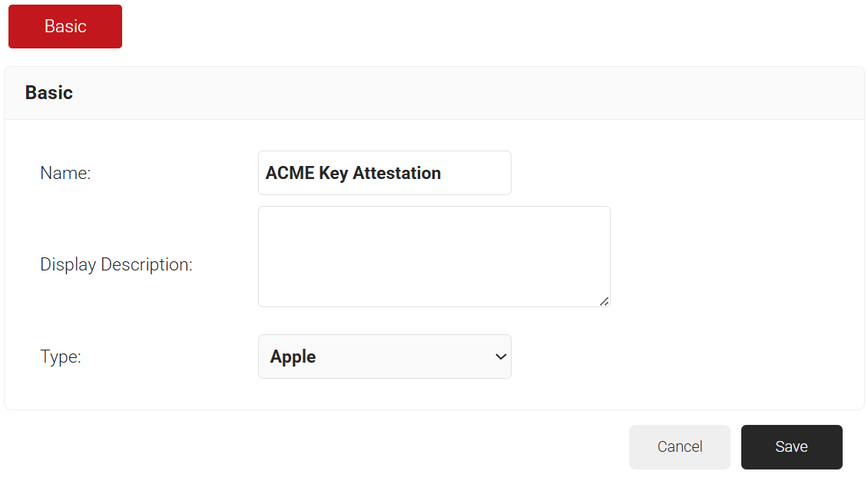Click inside the Display Description textarea
868x481 pixels.
434,257
